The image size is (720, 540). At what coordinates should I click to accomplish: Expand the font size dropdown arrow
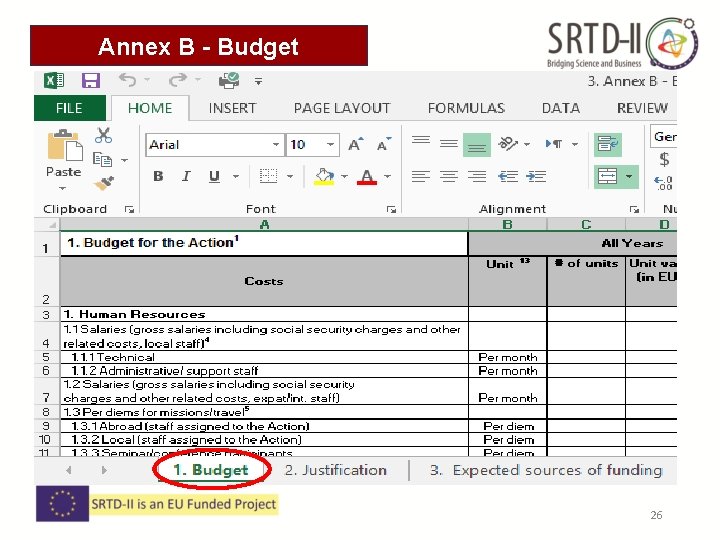coord(330,145)
